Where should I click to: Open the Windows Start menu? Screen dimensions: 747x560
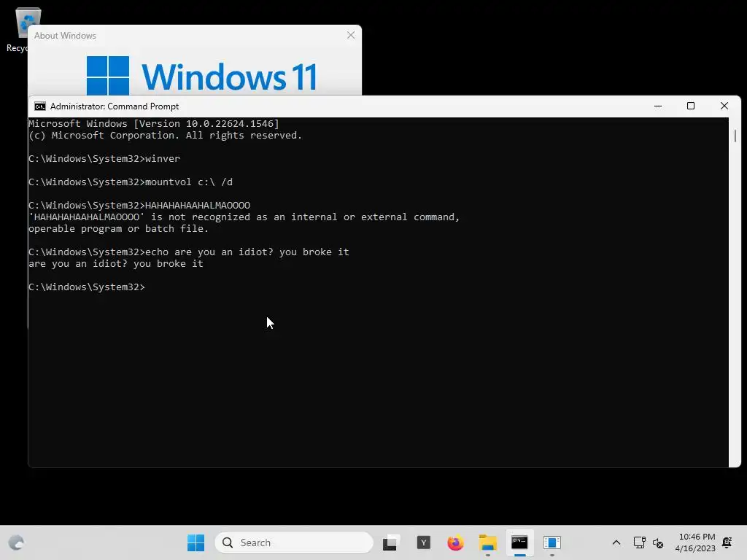click(196, 542)
